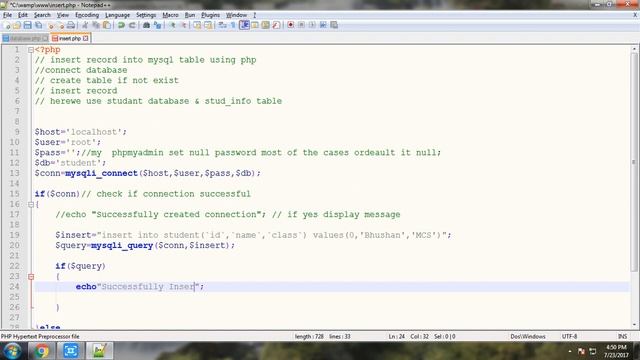Click the Close All toolbar icon
Viewport: 640px width, 360px height.
(x=60, y=25)
